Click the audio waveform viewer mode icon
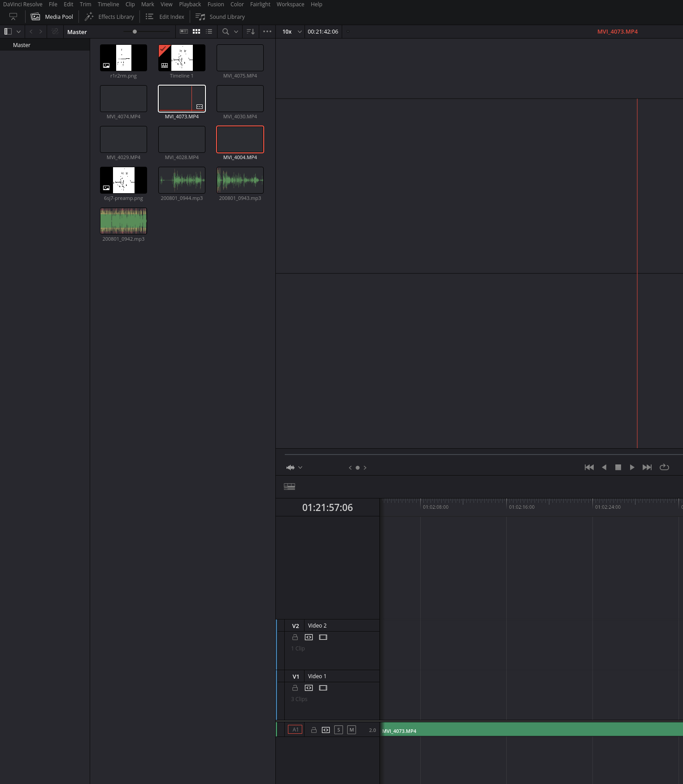The image size is (683, 784). (x=291, y=468)
